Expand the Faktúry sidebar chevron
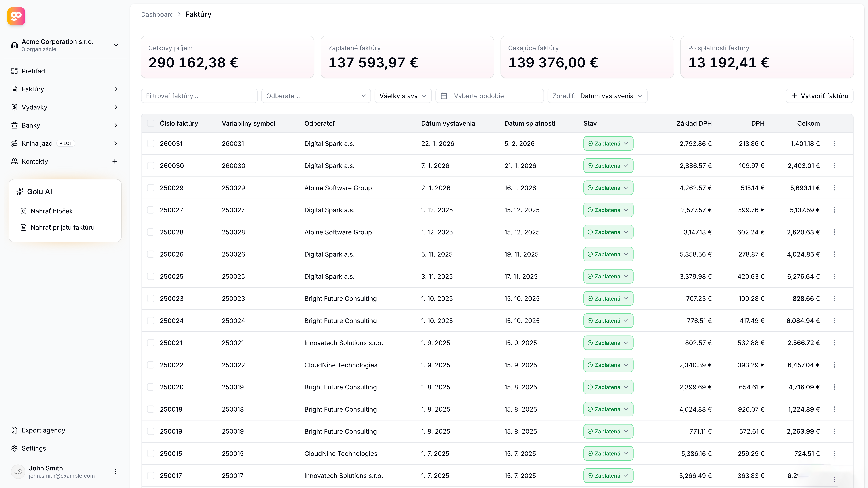The image size is (868, 488). (x=116, y=89)
